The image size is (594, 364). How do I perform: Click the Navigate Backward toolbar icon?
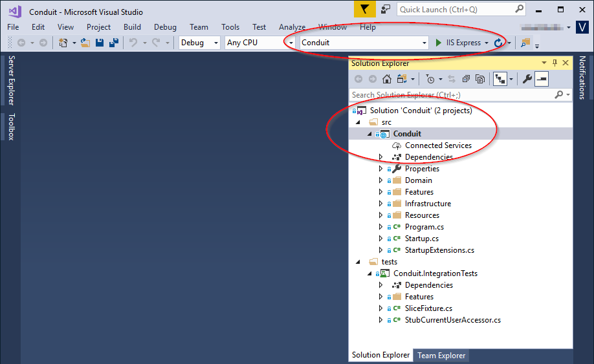pos(21,43)
